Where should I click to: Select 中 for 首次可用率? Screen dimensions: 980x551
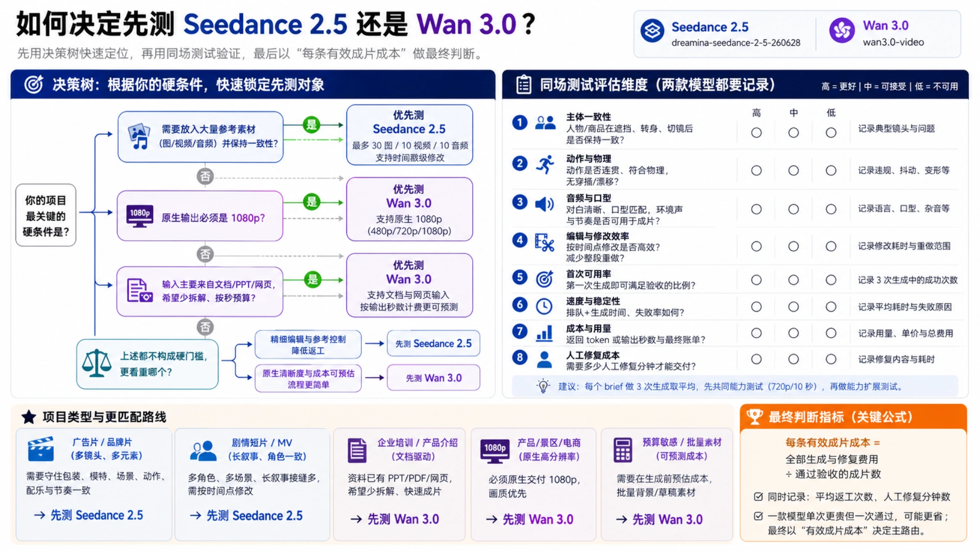tap(793, 280)
